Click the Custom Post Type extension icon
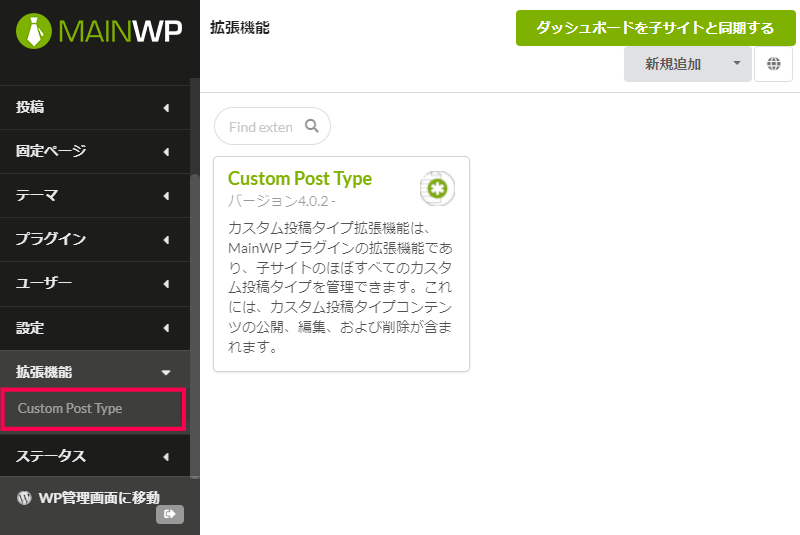800x535 pixels. click(437, 189)
